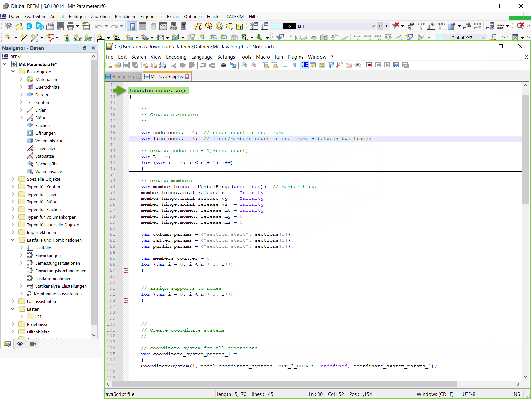This screenshot has width=532, height=399.
Task: Toggle Show All Characters pilcrow icon
Action: (x=295, y=65)
